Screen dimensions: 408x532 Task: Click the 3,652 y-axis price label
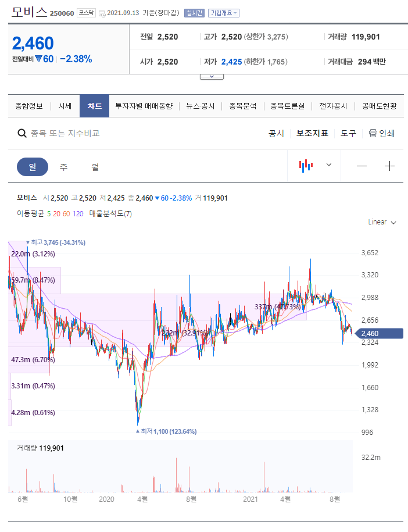click(370, 253)
